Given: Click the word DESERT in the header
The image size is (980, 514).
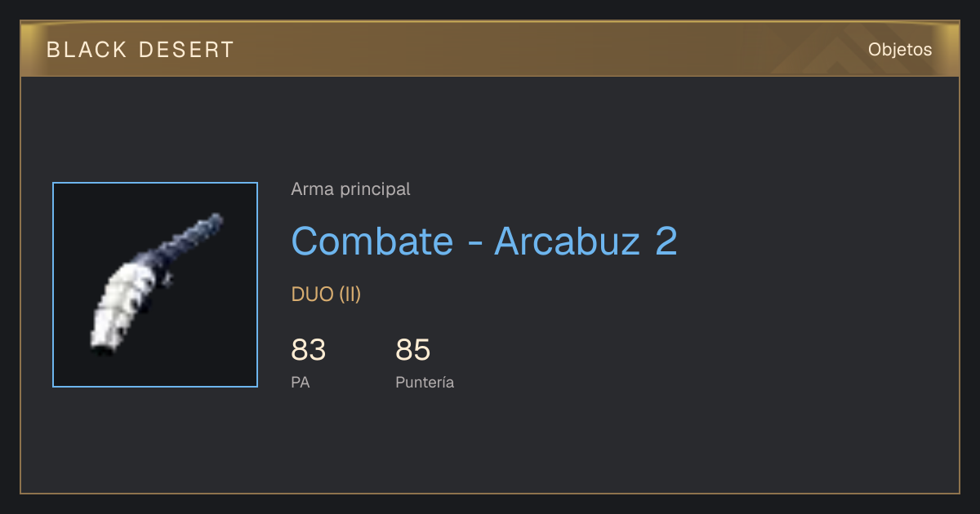Looking at the screenshot, I should pos(187,50).
